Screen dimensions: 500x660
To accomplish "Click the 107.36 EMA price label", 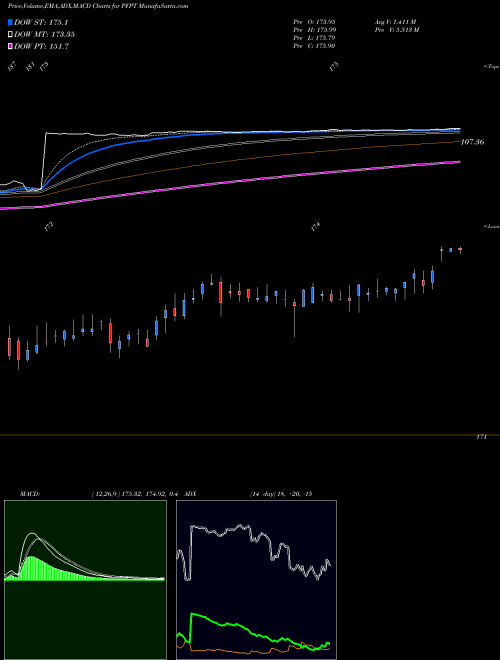I will tap(472, 142).
